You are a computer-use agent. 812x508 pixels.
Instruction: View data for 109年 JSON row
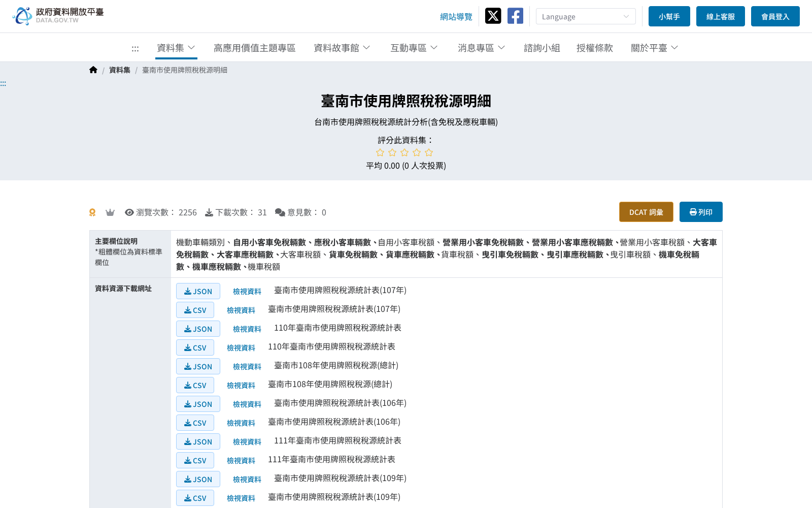(x=247, y=479)
